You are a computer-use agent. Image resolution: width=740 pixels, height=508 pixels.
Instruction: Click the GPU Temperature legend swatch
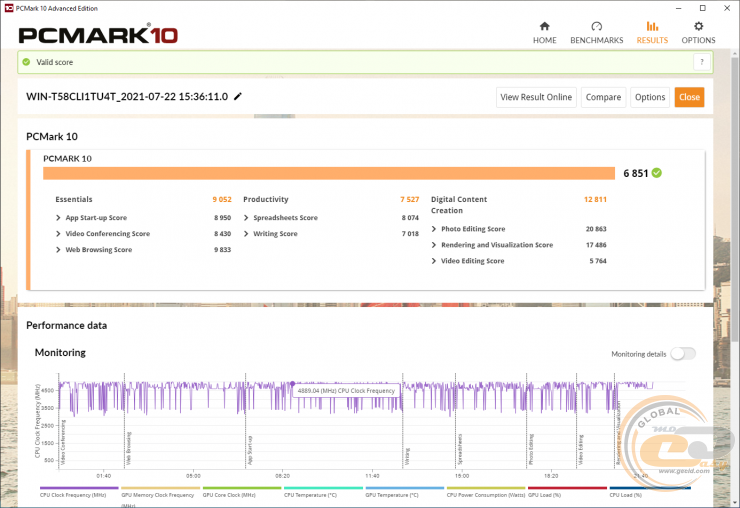[405, 488]
